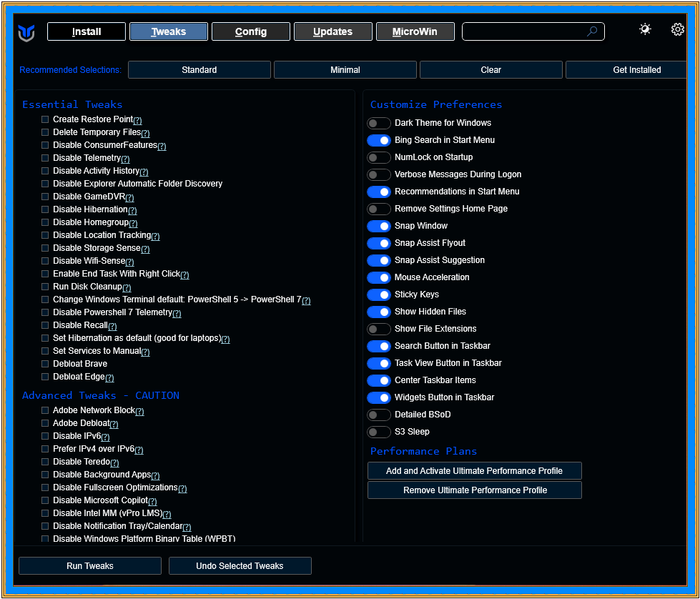This screenshot has width=700, height=599.
Task: Open help (?) for Disable Activity History
Action: [x=144, y=172]
